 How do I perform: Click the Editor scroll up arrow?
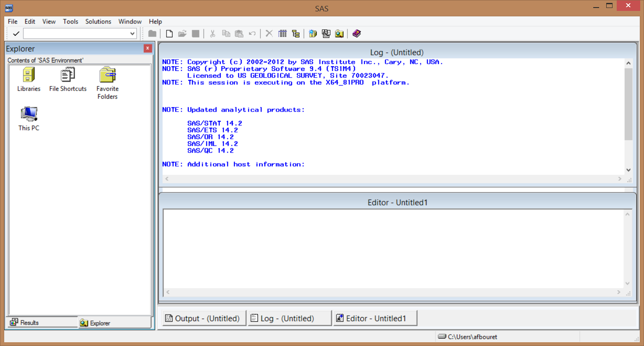pyautogui.click(x=628, y=214)
